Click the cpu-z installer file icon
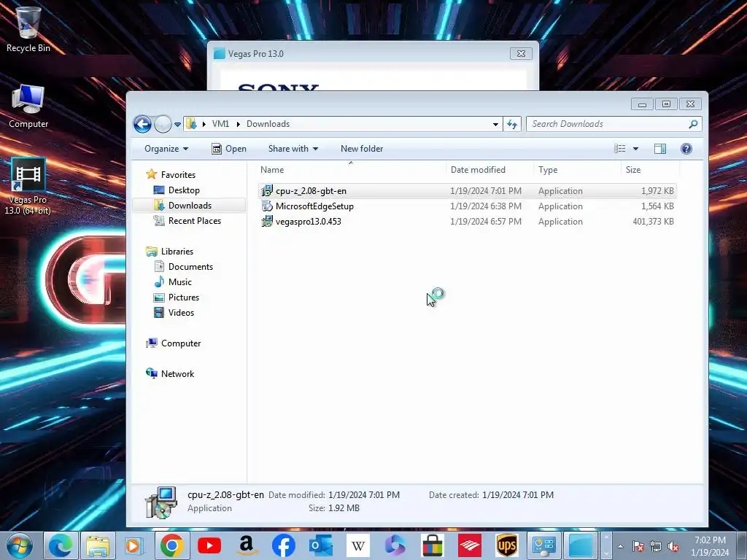 267,191
